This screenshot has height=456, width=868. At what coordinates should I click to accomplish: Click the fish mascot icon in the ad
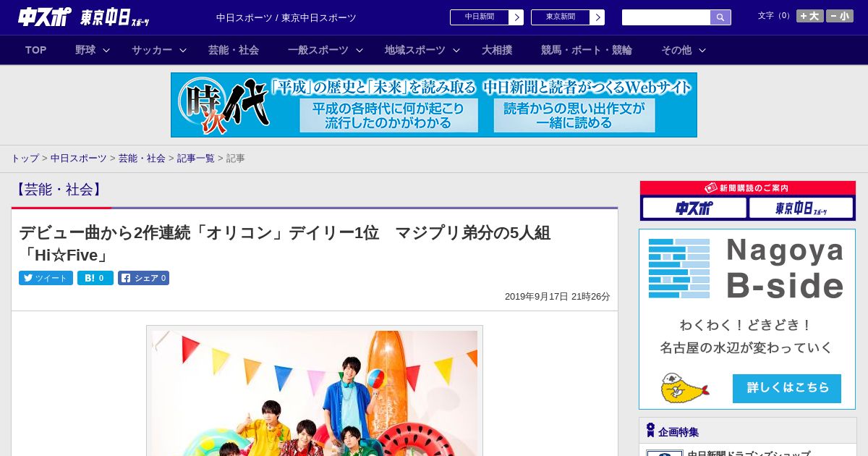[x=684, y=388]
